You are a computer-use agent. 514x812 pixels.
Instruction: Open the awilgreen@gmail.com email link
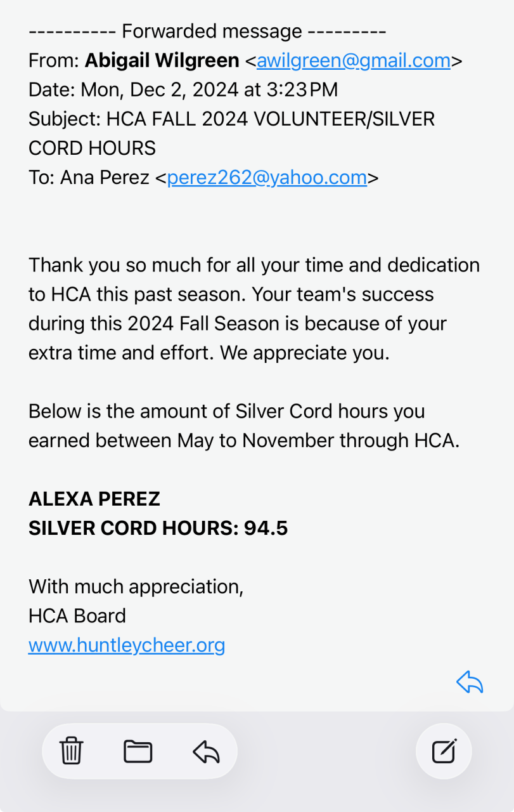coord(353,61)
